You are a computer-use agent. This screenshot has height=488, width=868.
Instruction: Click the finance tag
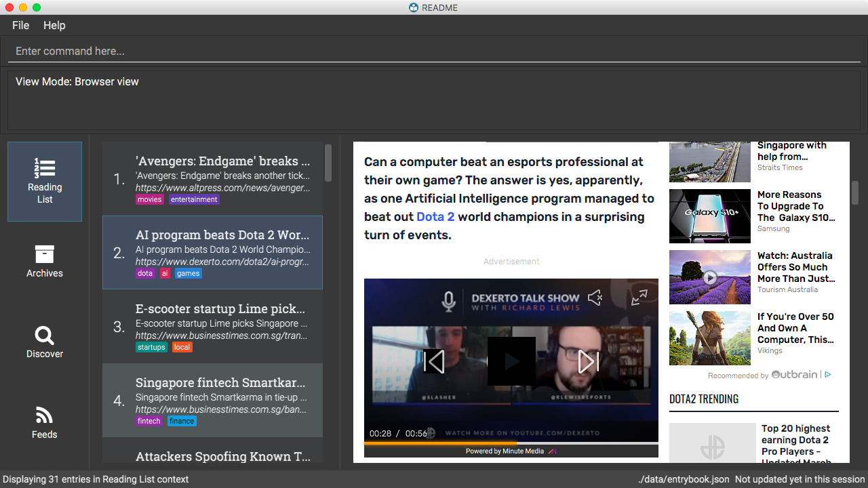click(x=182, y=421)
